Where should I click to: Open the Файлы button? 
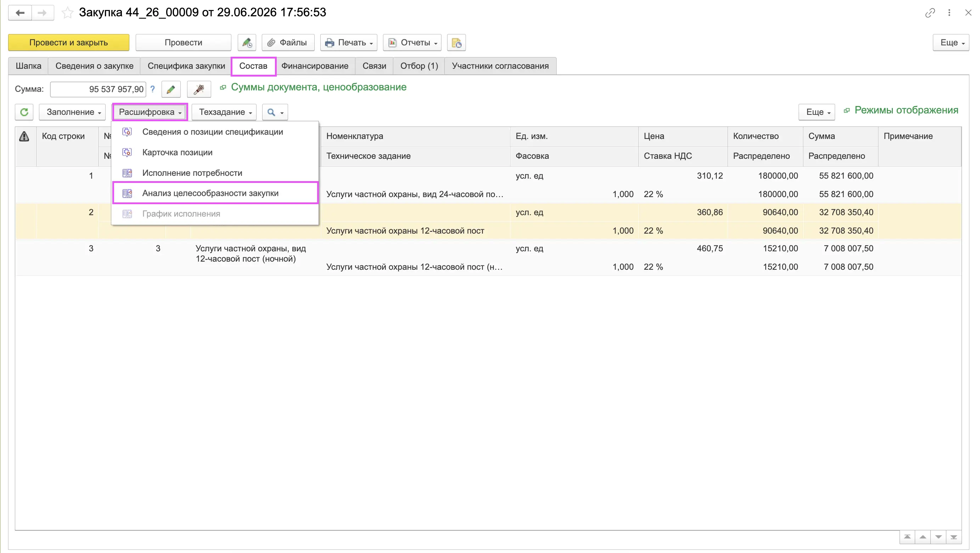coord(288,43)
